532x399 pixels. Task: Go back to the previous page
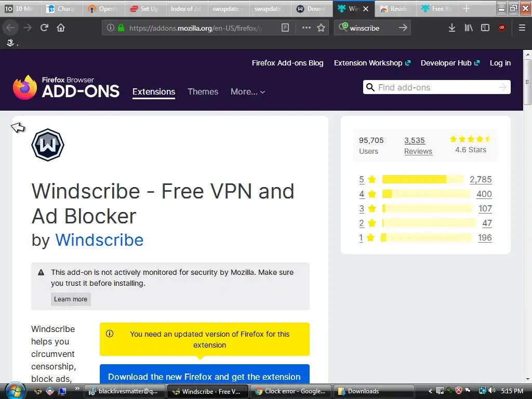[10, 28]
